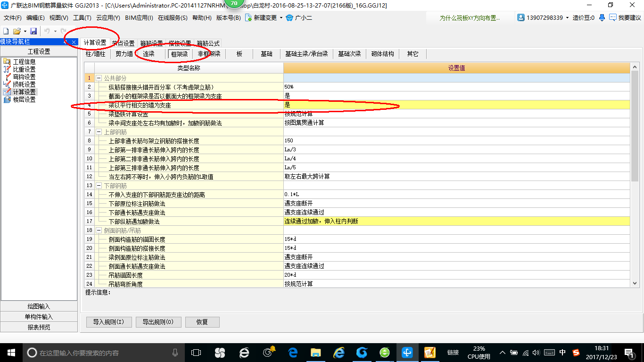Collapse the 上部钢筋 group
The height and width of the screenshot is (362, 644).
tap(99, 132)
